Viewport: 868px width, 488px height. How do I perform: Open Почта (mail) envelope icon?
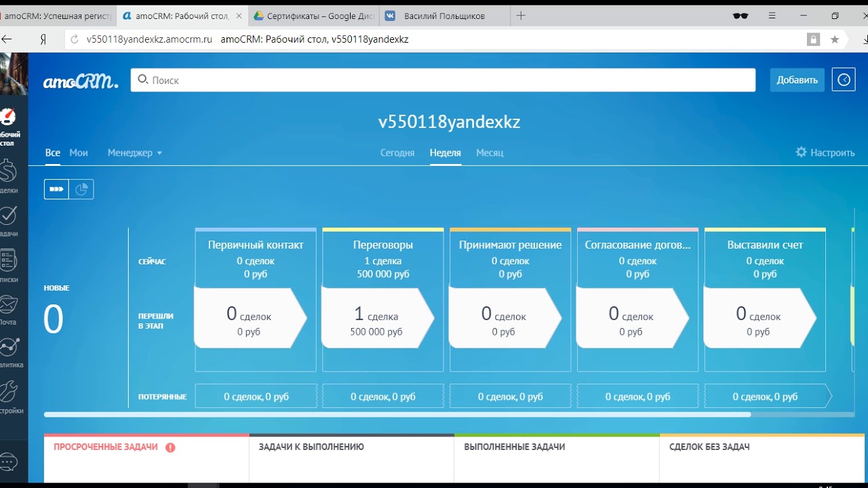[x=9, y=309]
